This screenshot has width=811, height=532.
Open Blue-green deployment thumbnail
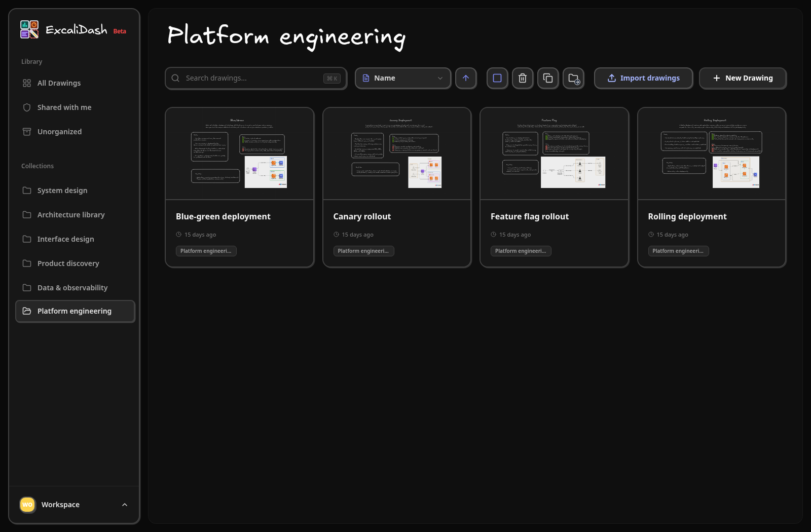pos(239,154)
